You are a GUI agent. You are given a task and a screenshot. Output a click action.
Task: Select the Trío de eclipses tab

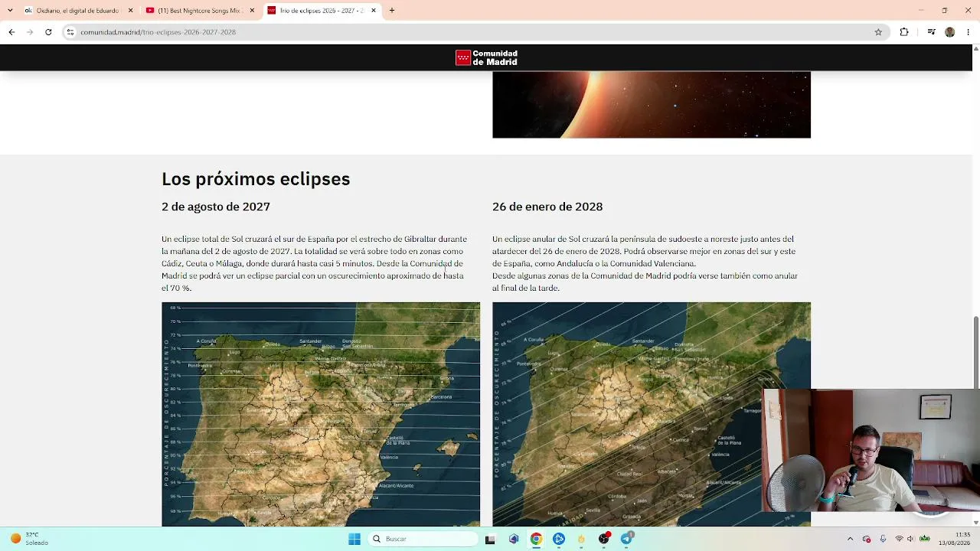[322, 11]
